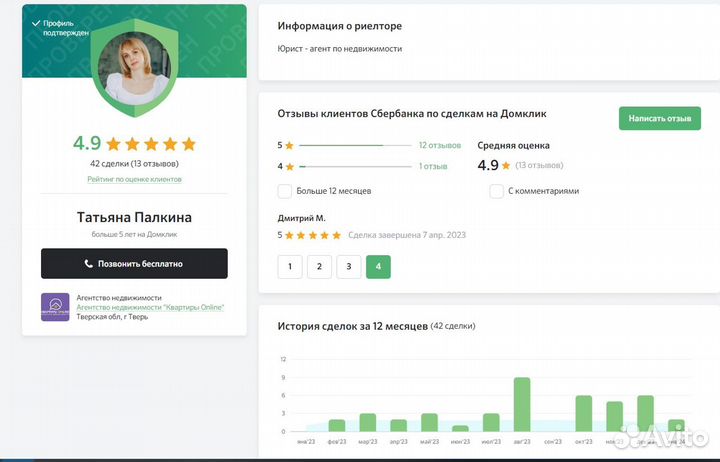Viewport: 720px width, 462px height.
Task: Click the окт'23 bar in deals chart
Action: [x=584, y=413]
